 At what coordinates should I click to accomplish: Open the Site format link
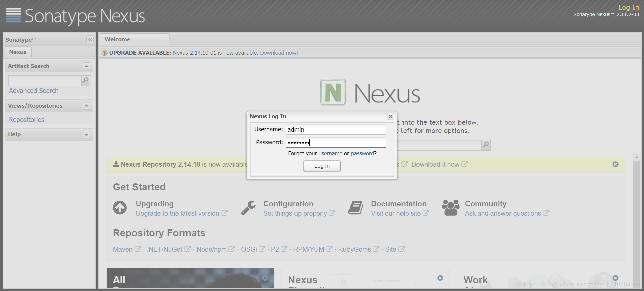coord(395,249)
